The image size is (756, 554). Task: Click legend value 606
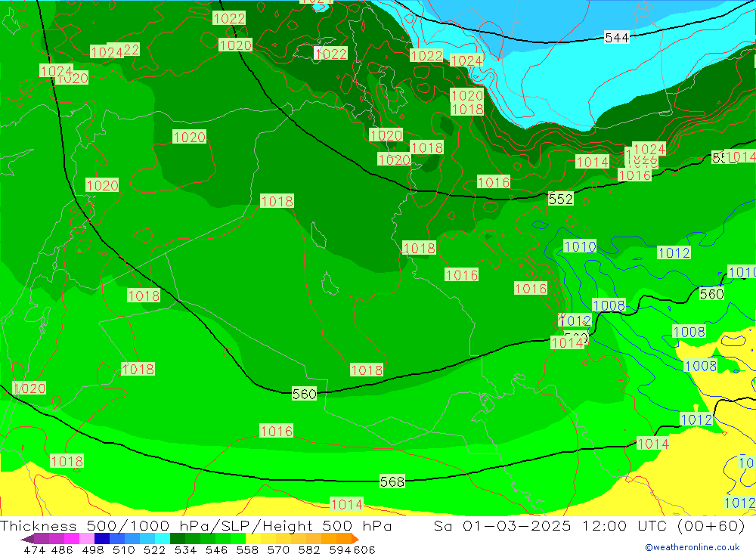[364, 549]
